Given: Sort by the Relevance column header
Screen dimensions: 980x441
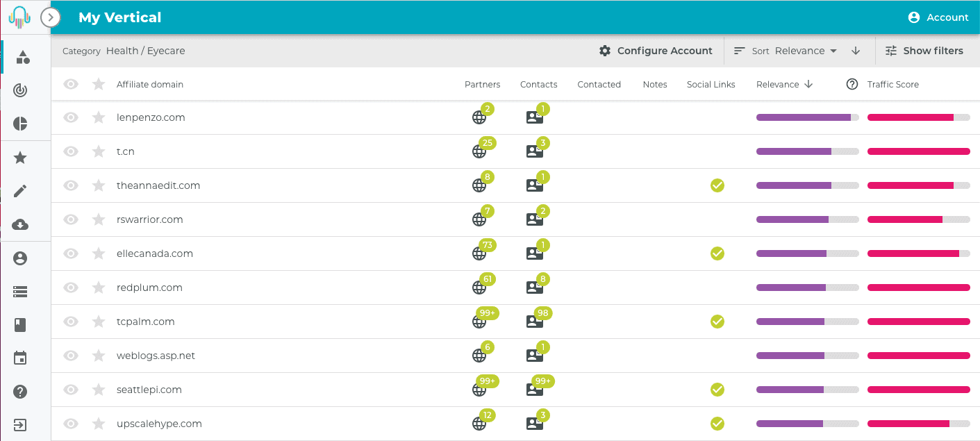Looking at the screenshot, I should point(784,84).
